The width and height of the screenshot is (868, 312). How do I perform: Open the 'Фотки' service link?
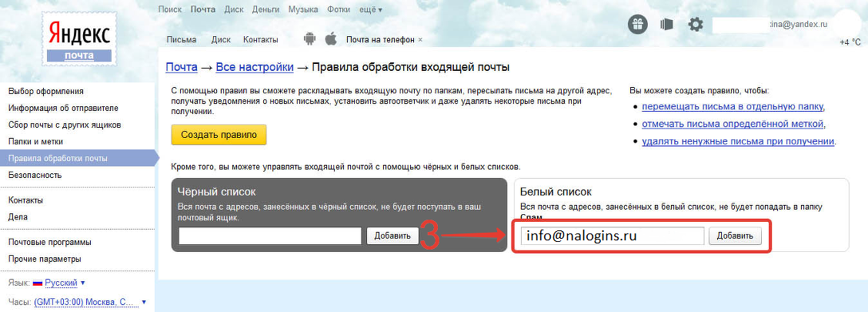click(x=339, y=9)
